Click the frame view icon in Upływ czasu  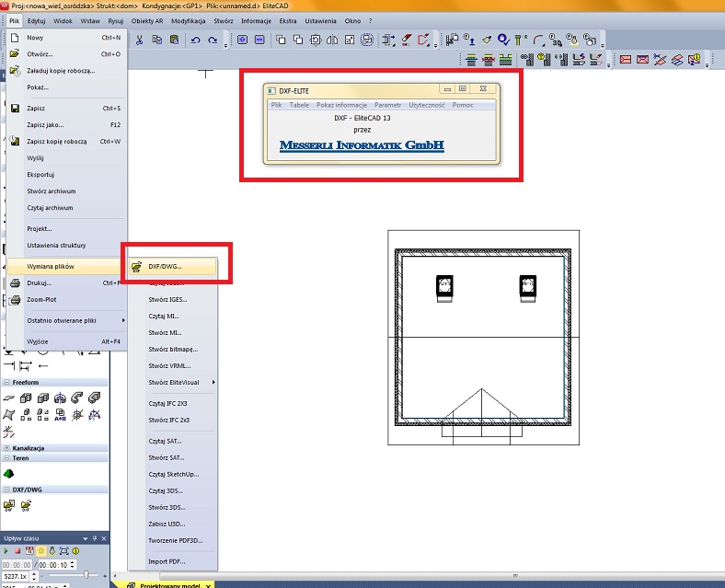pyautogui.click(x=64, y=550)
